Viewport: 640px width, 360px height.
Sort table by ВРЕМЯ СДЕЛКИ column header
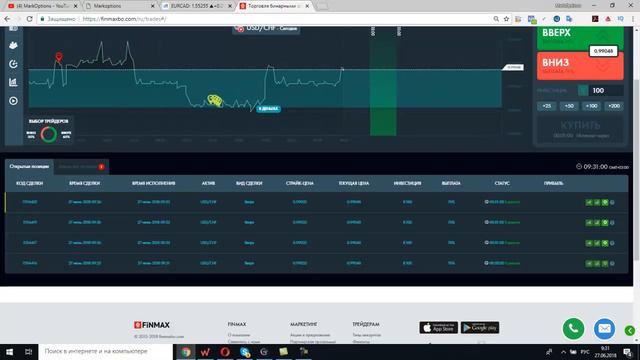click(84, 184)
